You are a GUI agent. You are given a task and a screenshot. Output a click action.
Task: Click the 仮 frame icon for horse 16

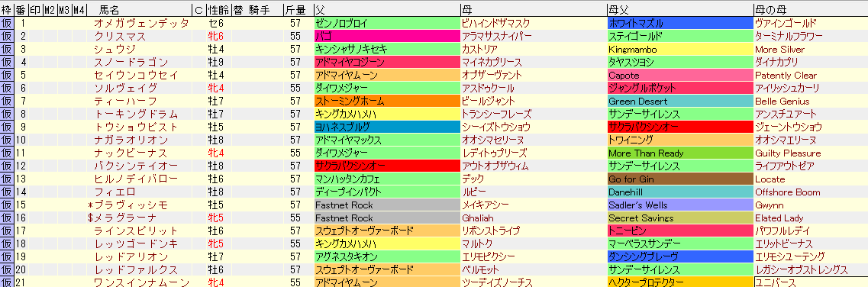7,218
